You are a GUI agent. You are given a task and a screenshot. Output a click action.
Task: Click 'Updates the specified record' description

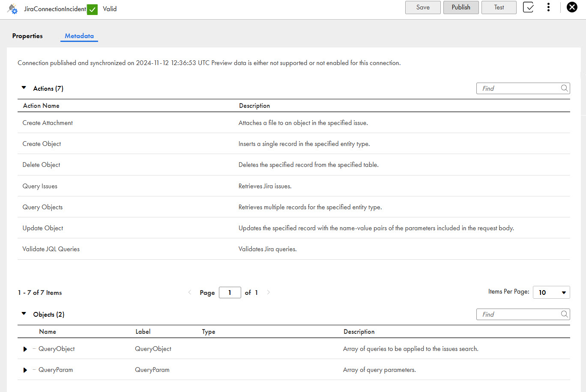tap(376, 228)
